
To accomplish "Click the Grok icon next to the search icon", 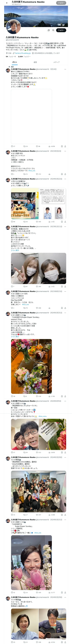I will (49, 30).
